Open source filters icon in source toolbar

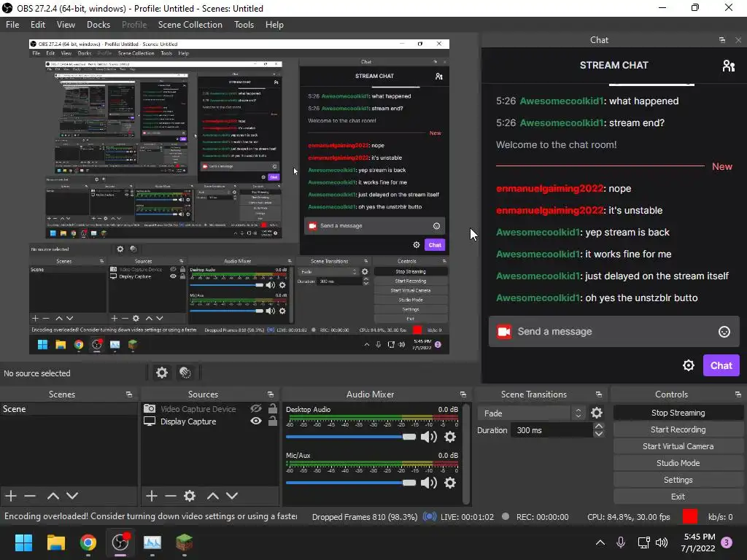click(x=185, y=373)
